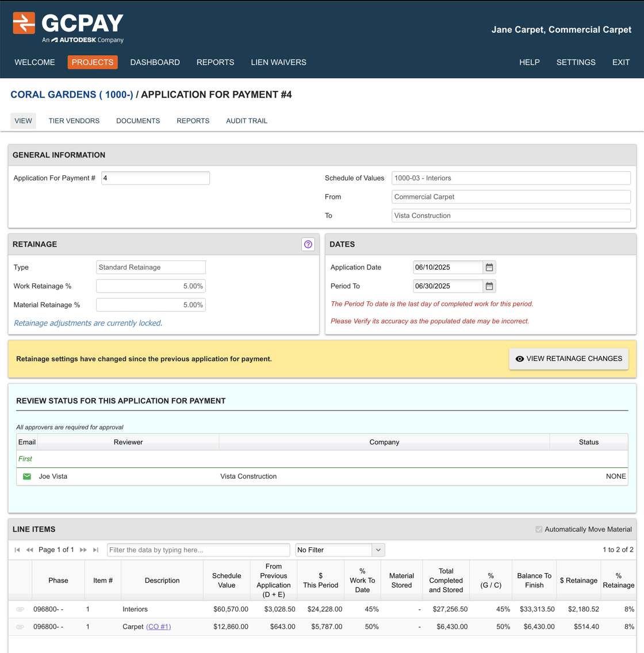Click the $ This Period column header

[321, 581]
